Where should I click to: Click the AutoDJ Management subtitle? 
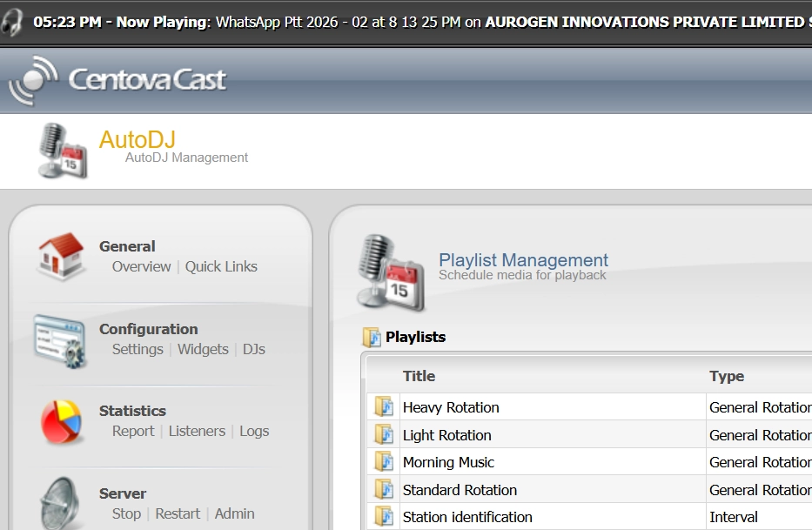pos(186,158)
